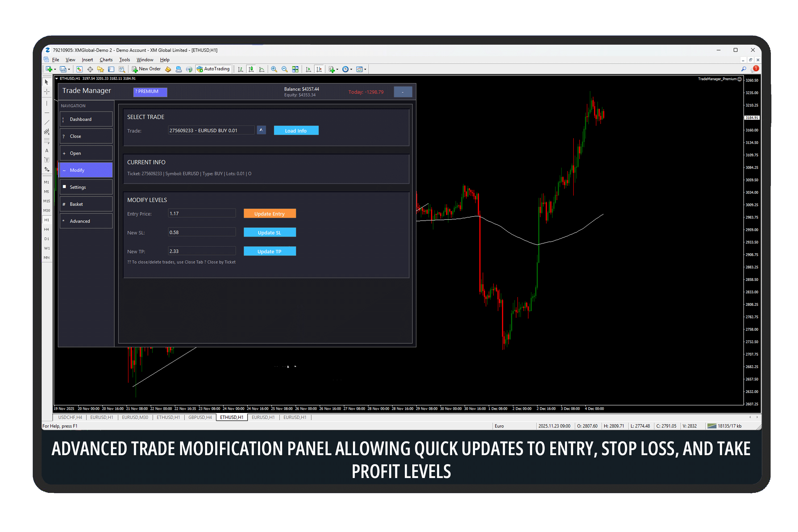798x532 pixels.
Task: Select the Vertical Line drawing tool
Action: 47,103
